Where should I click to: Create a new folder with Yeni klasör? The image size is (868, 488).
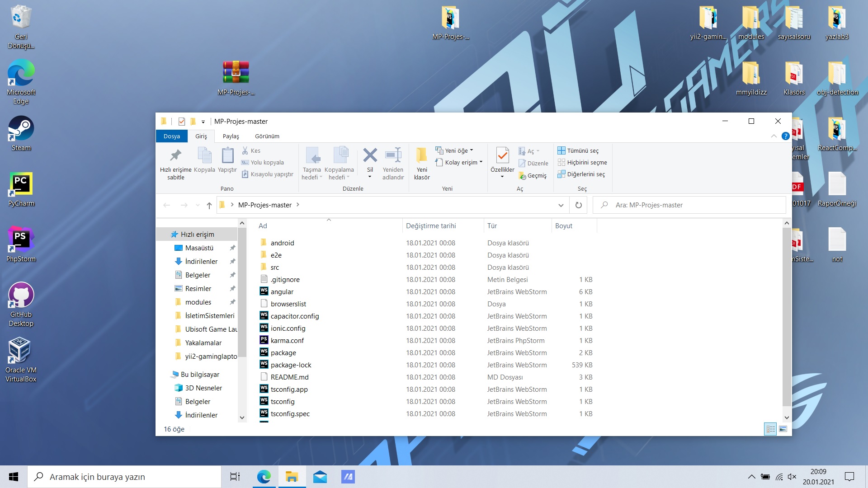coord(422,164)
